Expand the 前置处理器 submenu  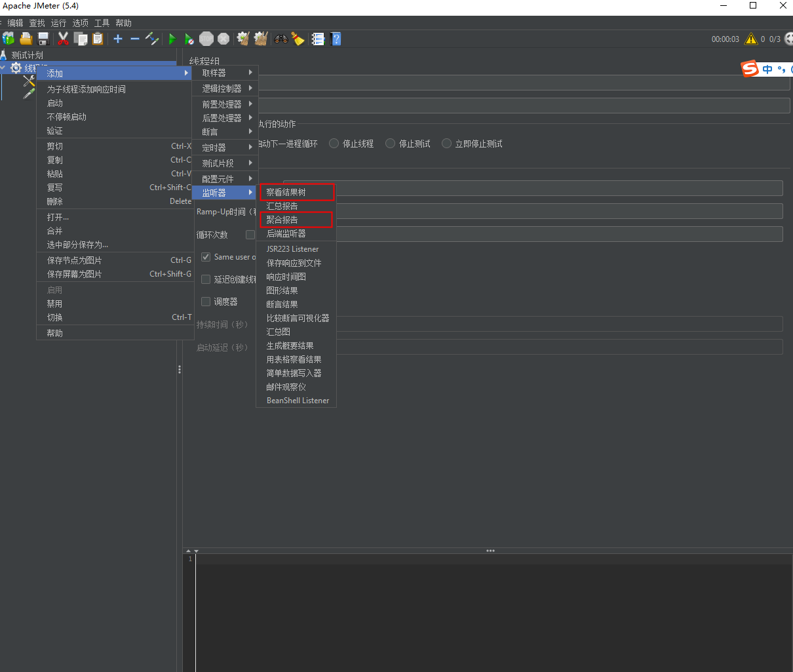[x=225, y=104]
